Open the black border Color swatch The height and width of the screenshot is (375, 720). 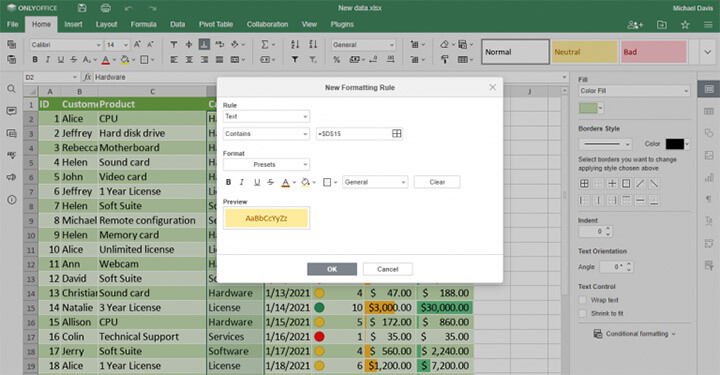tap(675, 144)
